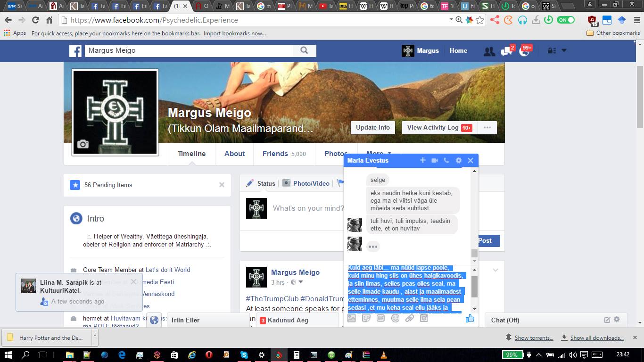Click Show all downloads link
Image resolution: width=644 pixels, height=362 pixels.
tap(597, 337)
